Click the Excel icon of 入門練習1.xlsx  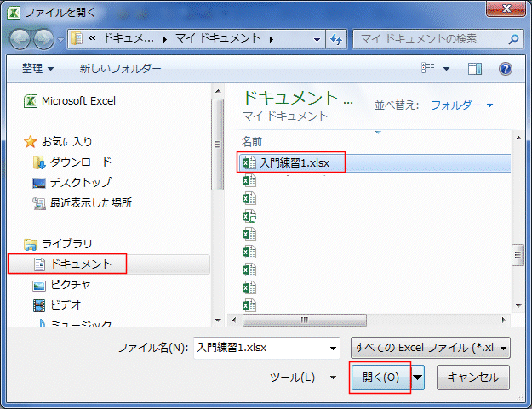coord(249,163)
